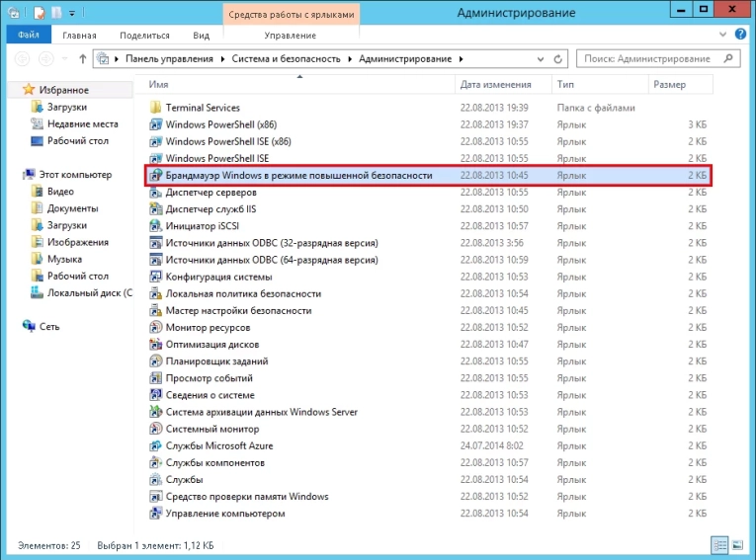Viewport: 756px width, 560px height.
Task: Click Мастер настройки безопасности icon
Action: pos(155,310)
